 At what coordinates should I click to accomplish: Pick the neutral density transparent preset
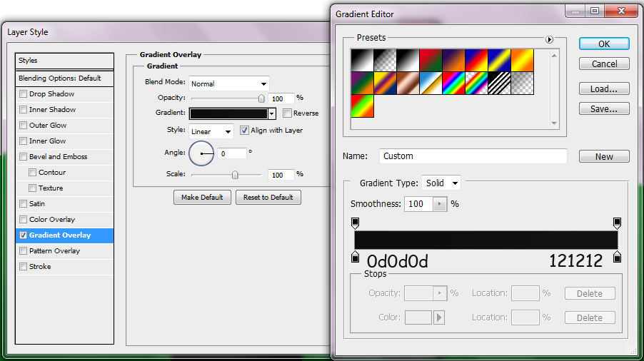coord(523,83)
